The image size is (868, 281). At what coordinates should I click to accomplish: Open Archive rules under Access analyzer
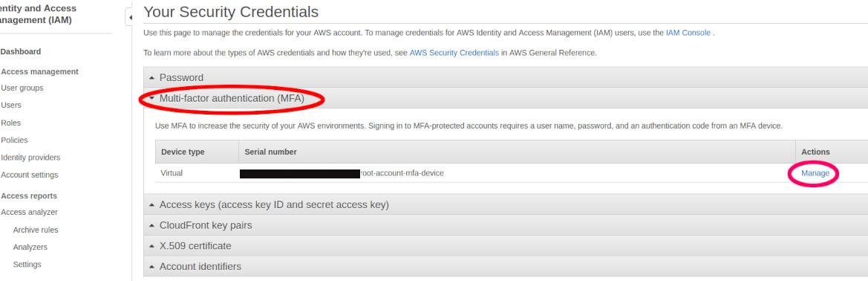pyautogui.click(x=36, y=230)
